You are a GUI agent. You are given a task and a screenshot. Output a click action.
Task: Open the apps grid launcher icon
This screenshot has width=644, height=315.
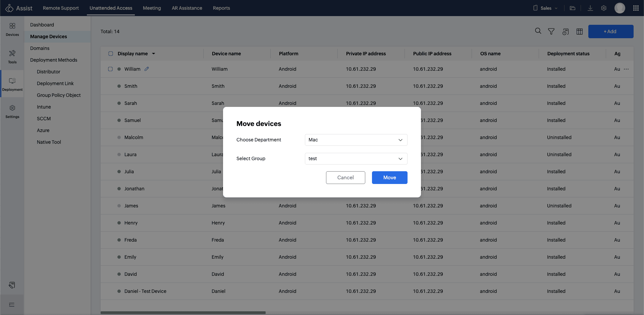(636, 8)
